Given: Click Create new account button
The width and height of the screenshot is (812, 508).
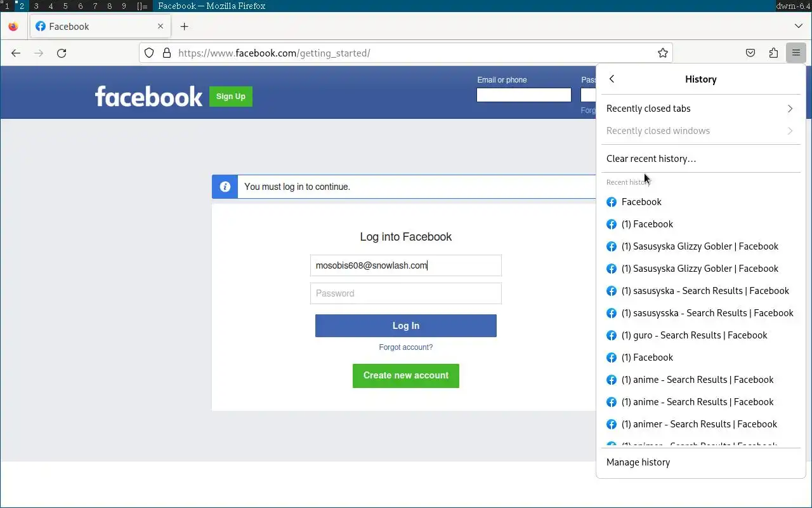Looking at the screenshot, I should click(406, 375).
